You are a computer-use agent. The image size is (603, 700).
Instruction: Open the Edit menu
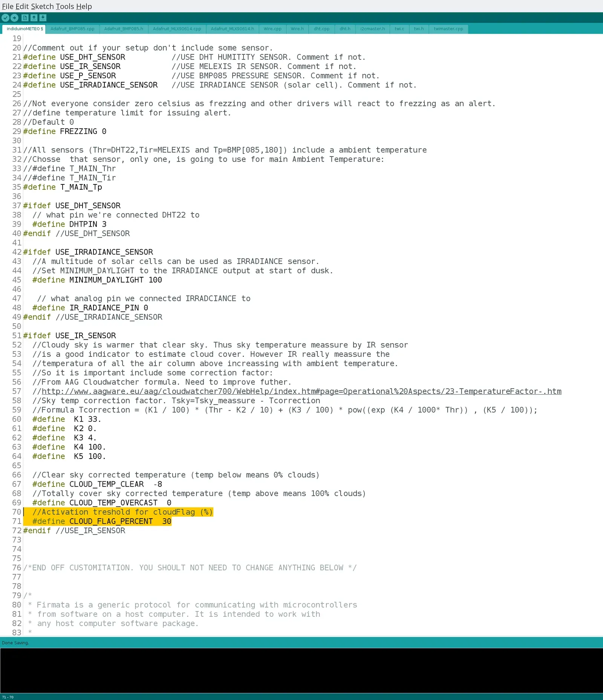pyautogui.click(x=22, y=6)
